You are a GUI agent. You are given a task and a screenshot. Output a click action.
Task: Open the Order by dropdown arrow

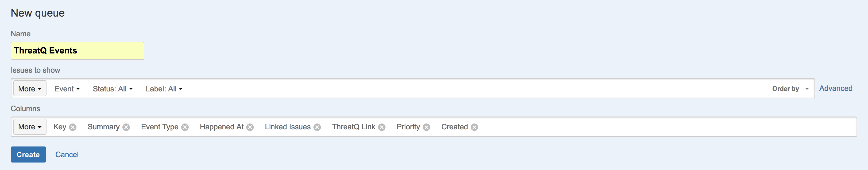coord(807,89)
